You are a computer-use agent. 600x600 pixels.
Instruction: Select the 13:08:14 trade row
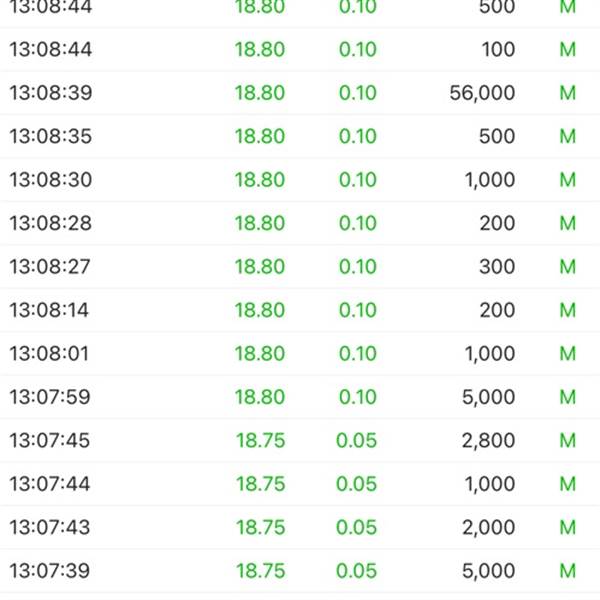(x=300, y=310)
